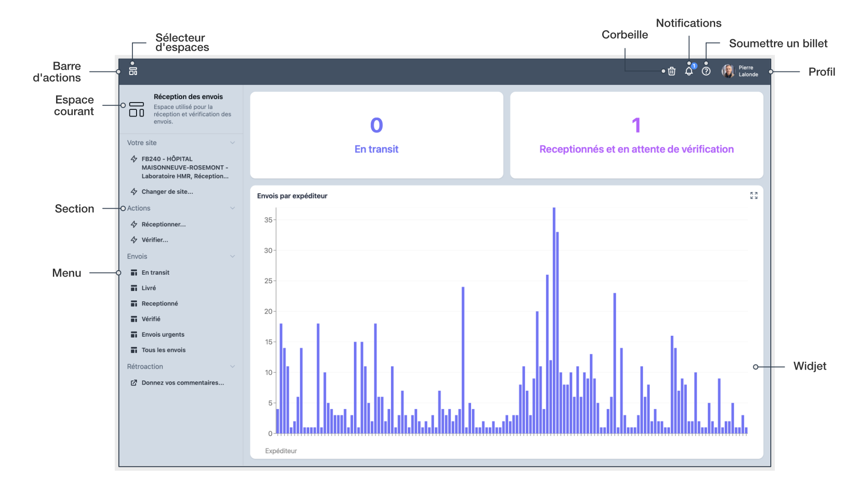Select the Vérifier lightning action icon
This screenshot has height=488, width=868.
point(133,239)
